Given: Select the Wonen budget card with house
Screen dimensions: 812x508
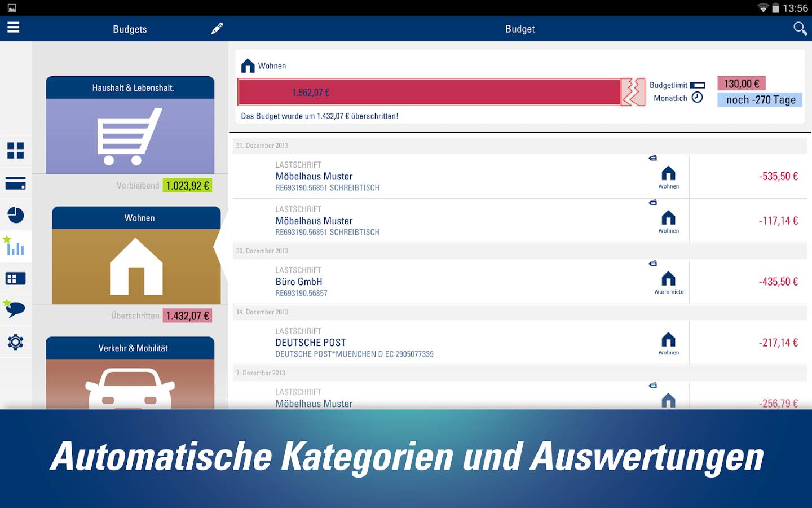Looking at the screenshot, I should click(x=136, y=256).
